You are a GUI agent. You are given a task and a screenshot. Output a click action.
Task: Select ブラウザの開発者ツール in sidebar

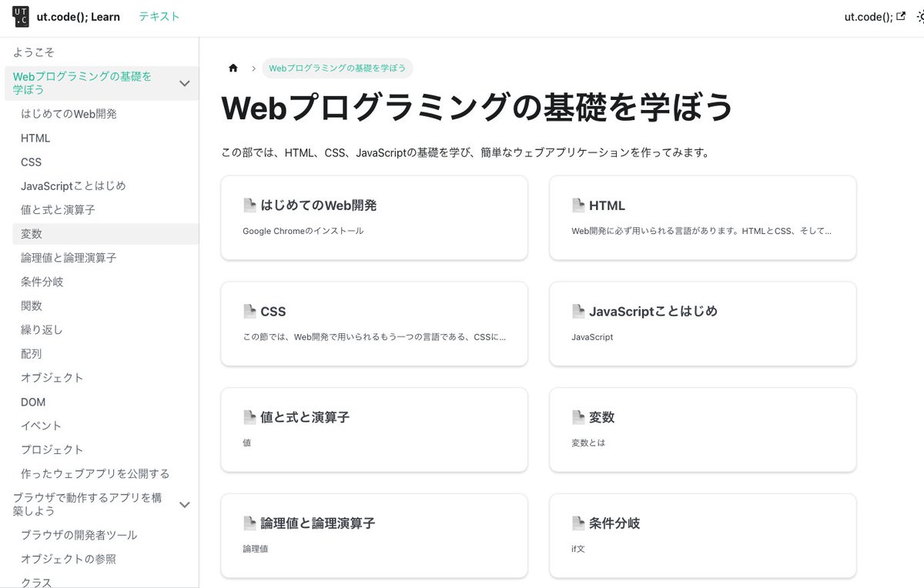click(x=79, y=535)
